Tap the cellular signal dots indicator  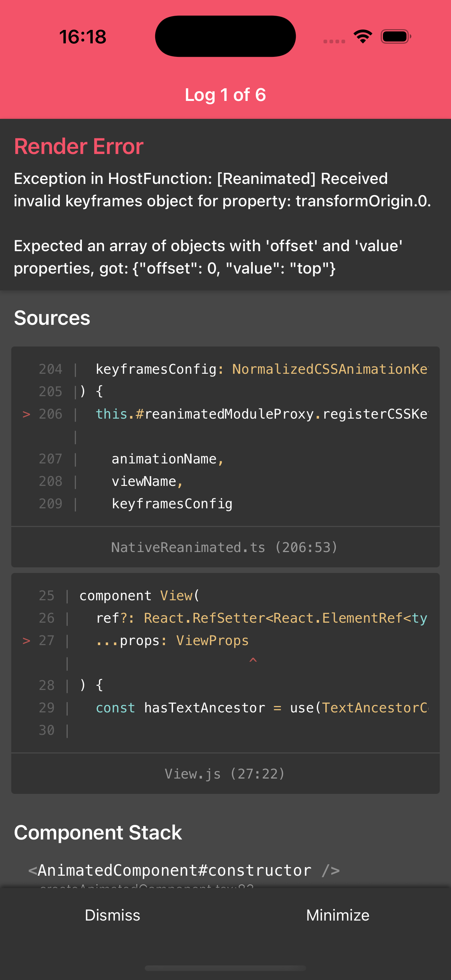[334, 41]
